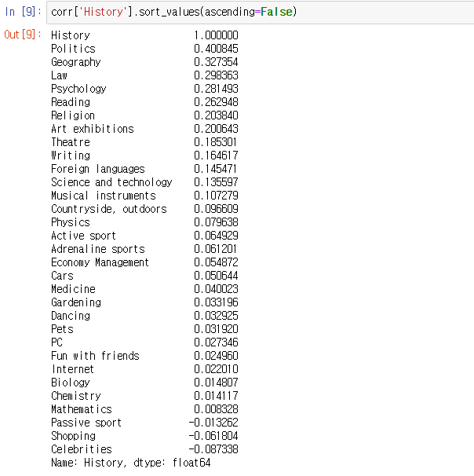474x476 pixels.
Task: Click the value 0.327354
Action: point(216,62)
